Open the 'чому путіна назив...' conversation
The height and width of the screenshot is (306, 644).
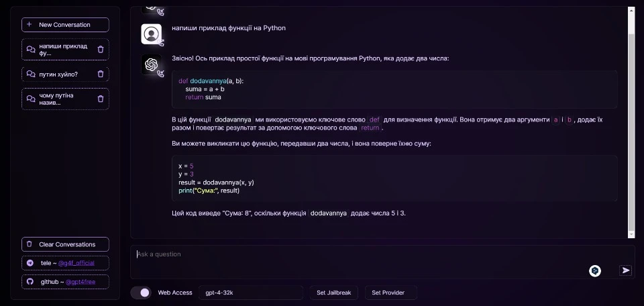tap(58, 99)
